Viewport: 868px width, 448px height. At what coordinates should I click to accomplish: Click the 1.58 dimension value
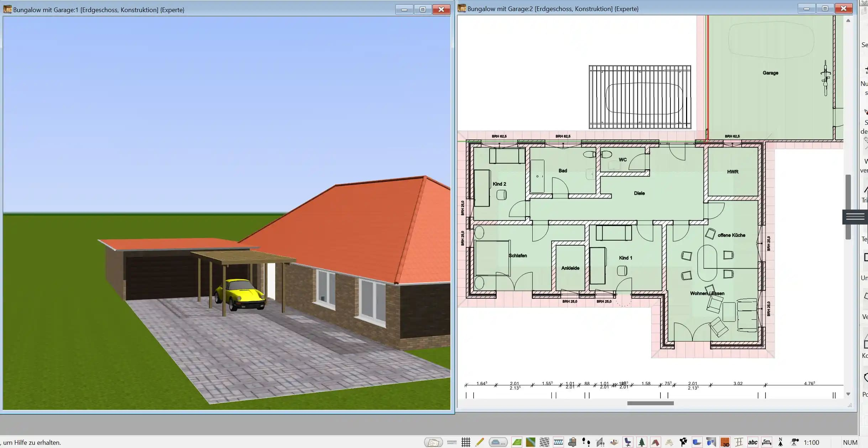(645, 383)
